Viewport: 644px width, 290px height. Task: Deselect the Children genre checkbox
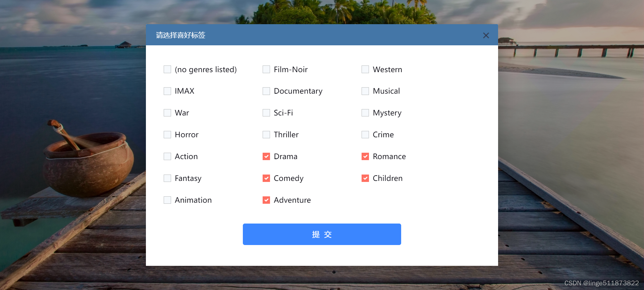click(x=365, y=178)
